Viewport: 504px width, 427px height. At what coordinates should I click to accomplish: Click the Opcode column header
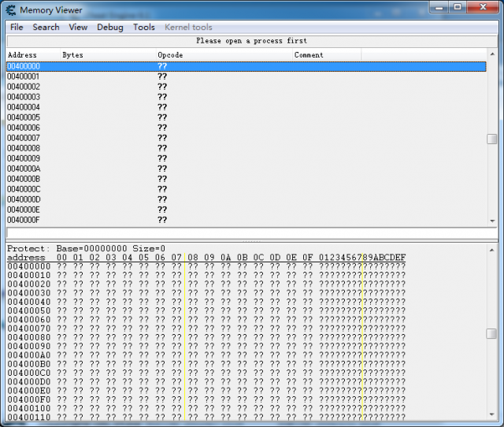[224, 55]
